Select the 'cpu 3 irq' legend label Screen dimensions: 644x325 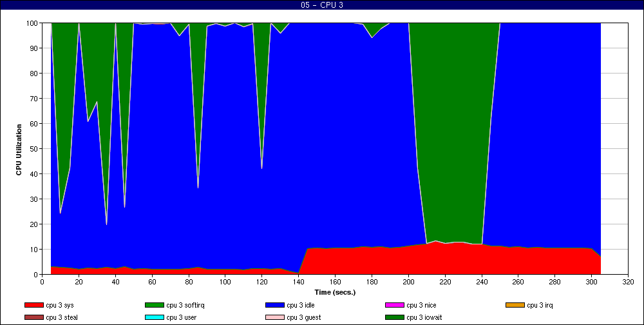(x=540, y=305)
